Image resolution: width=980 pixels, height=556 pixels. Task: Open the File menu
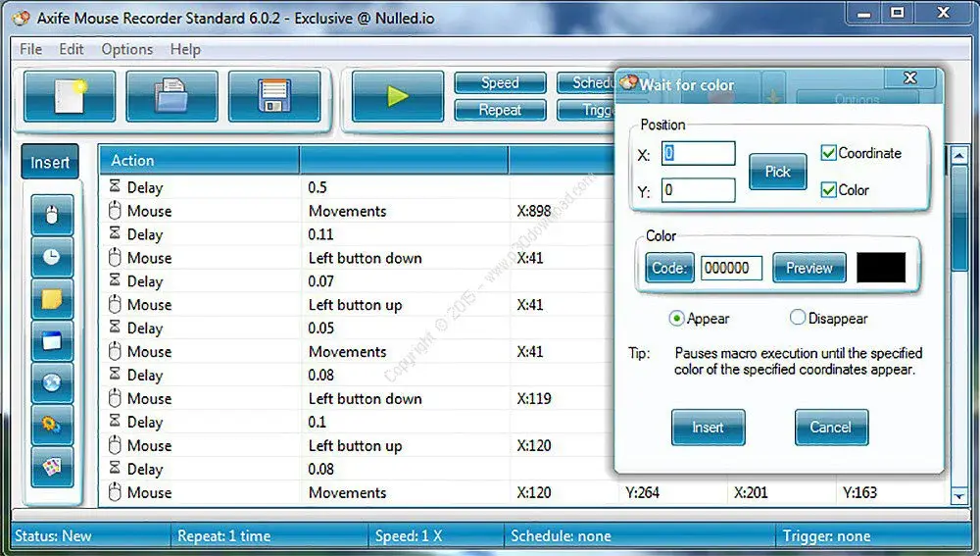click(30, 49)
